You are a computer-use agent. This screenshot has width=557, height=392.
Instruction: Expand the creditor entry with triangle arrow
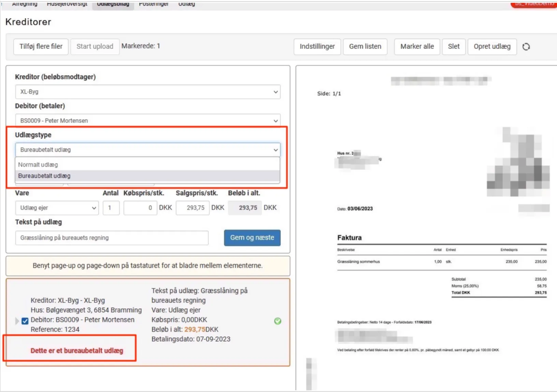pos(17,321)
